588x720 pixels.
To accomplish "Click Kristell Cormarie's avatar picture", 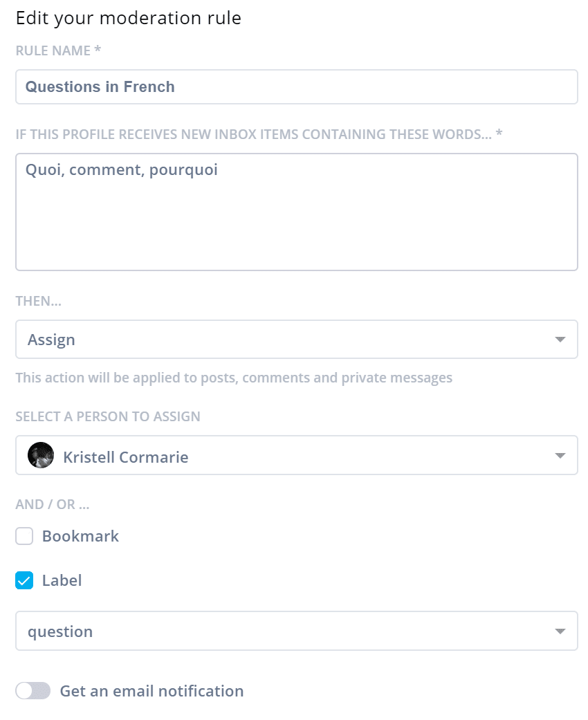I will (40, 455).
